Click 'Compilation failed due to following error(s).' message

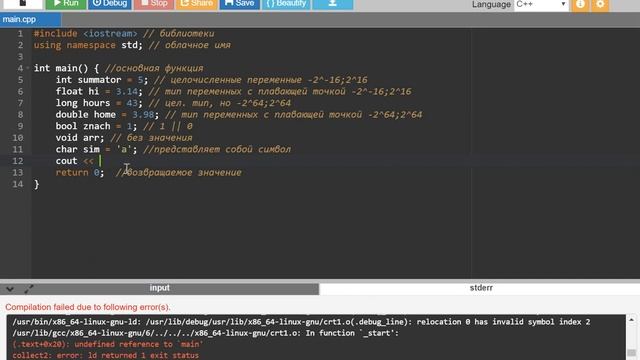tap(88, 307)
